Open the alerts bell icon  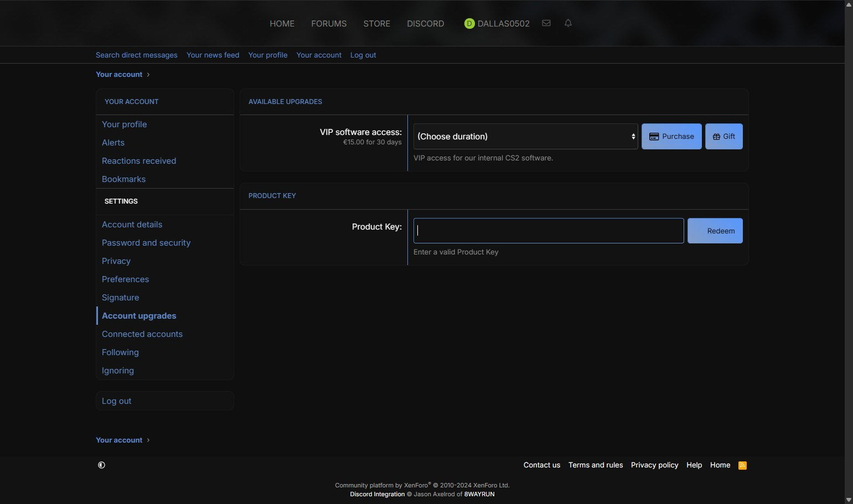(x=568, y=23)
